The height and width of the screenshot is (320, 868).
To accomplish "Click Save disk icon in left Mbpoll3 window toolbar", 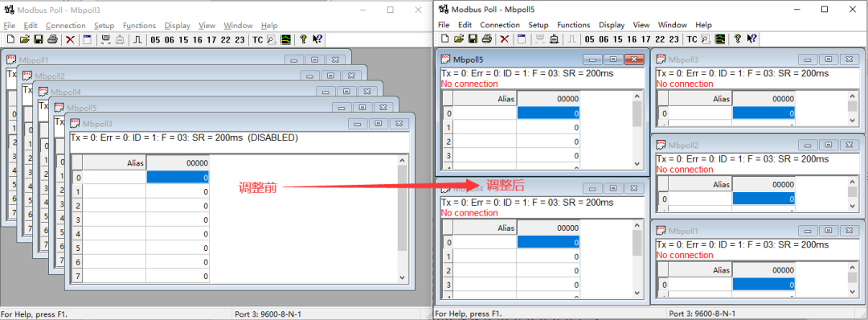I will [x=39, y=39].
